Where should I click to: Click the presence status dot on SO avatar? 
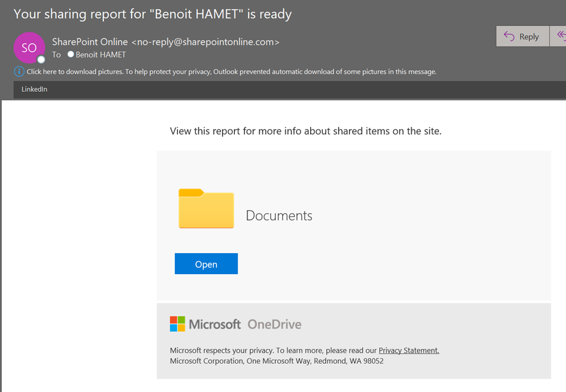click(x=41, y=60)
